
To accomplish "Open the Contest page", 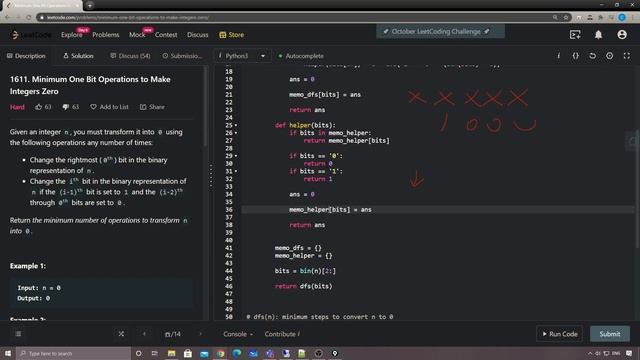I will pos(166,35).
